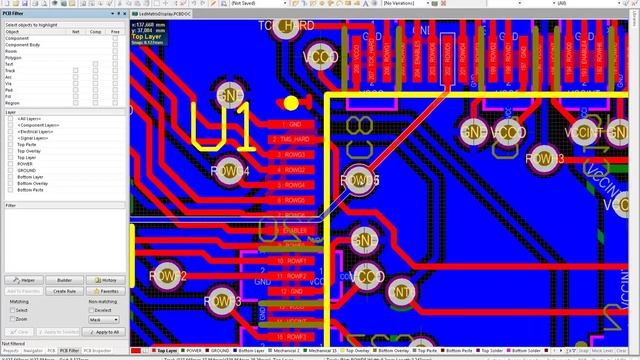Click the red X icon after No Variations

[x=443, y=3]
